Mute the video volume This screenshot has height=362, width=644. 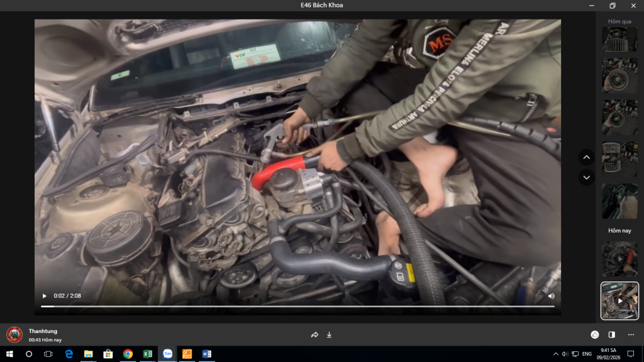551,296
